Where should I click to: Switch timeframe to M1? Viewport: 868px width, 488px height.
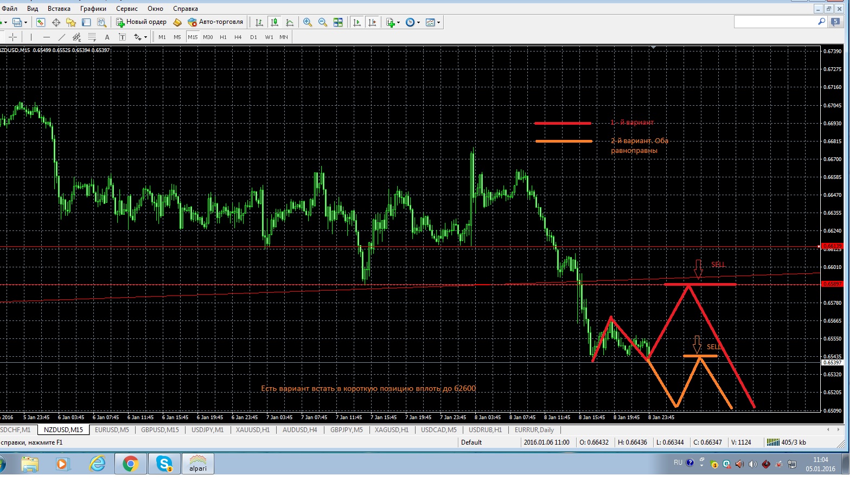(x=162, y=37)
